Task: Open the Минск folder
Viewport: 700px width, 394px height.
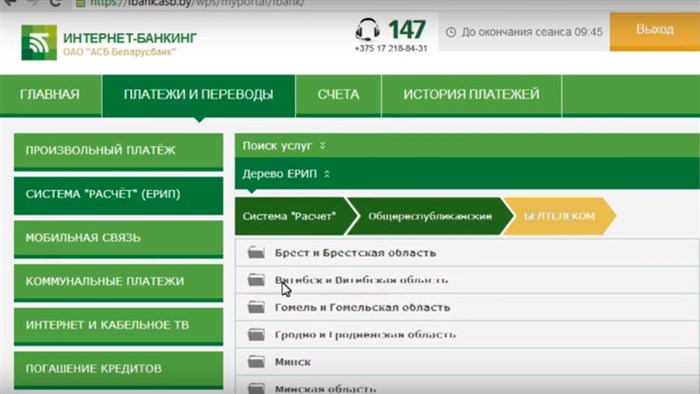Action: tap(467, 361)
